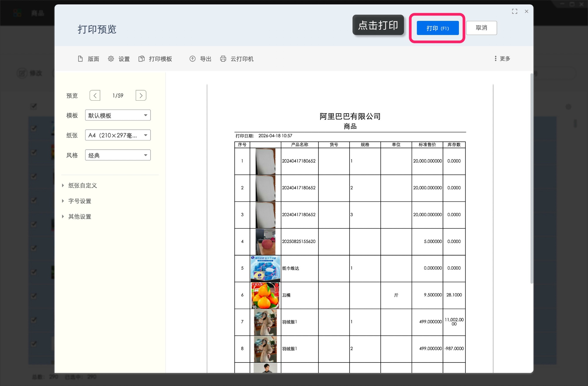Open the 版面 page layout option
This screenshot has width=588, height=386.
[x=88, y=59]
